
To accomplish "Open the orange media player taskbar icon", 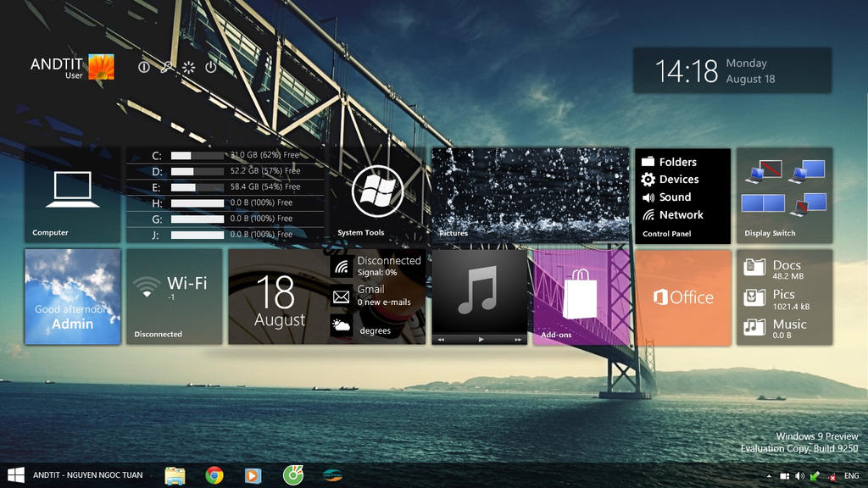I will (253, 476).
